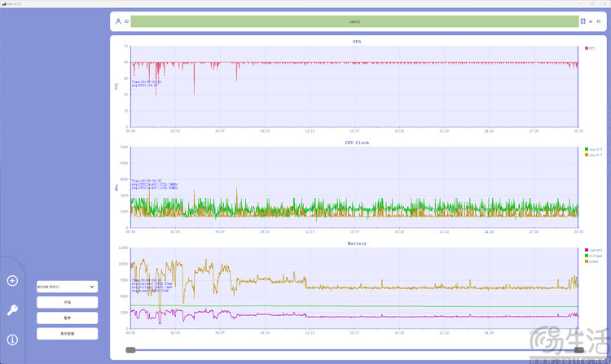611x364 pixels.
Task: Click the user profile icon beside label bar
Action: point(118,21)
